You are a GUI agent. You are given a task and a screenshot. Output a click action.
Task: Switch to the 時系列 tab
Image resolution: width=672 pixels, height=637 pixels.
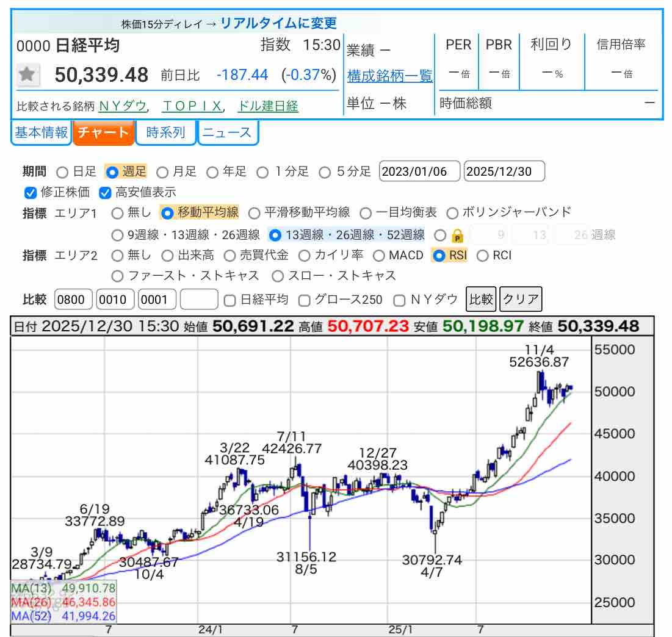click(166, 132)
